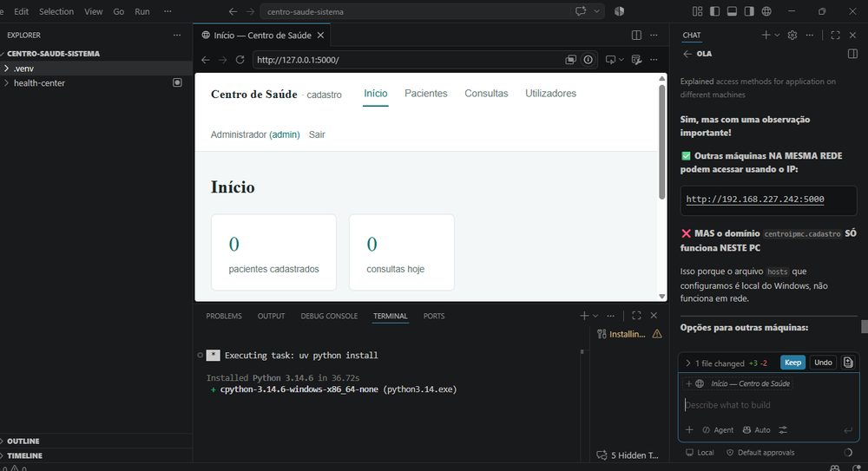
Task: Click the Describe what to build input
Action: pos(768,405)
